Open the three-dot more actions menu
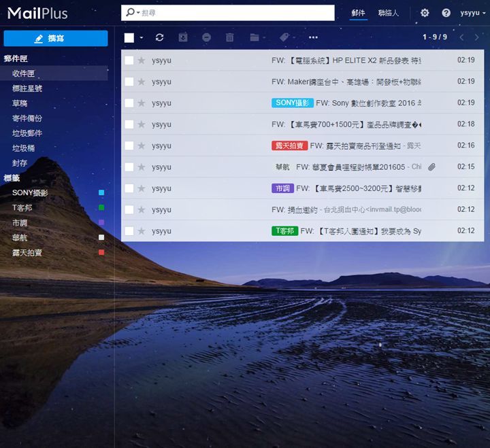Image resolution: width=490 pixels, height=448 pixels. (313, 37)
